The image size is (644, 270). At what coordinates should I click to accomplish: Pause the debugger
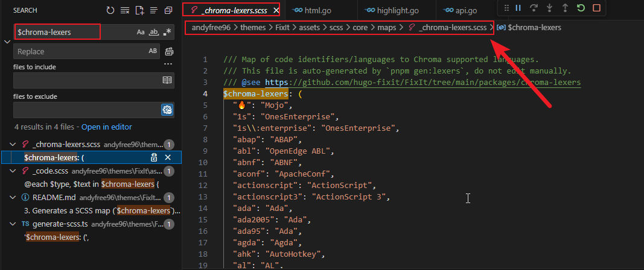518,8
